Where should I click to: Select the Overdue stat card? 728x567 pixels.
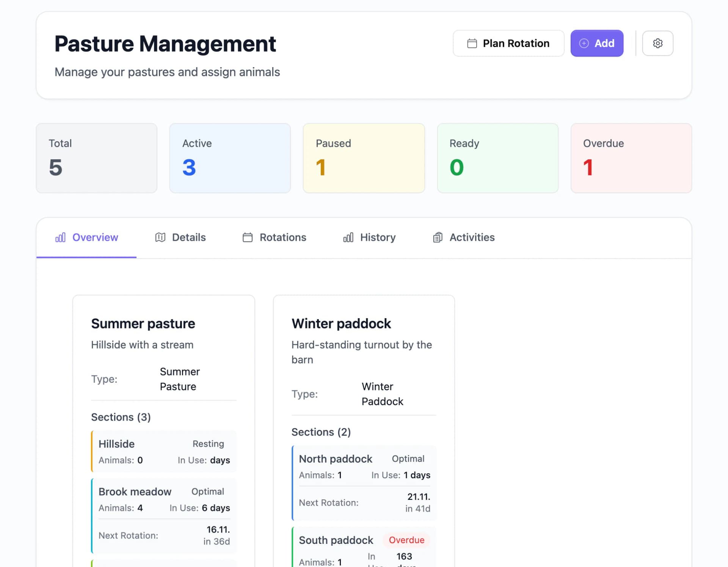click(631, 158)
